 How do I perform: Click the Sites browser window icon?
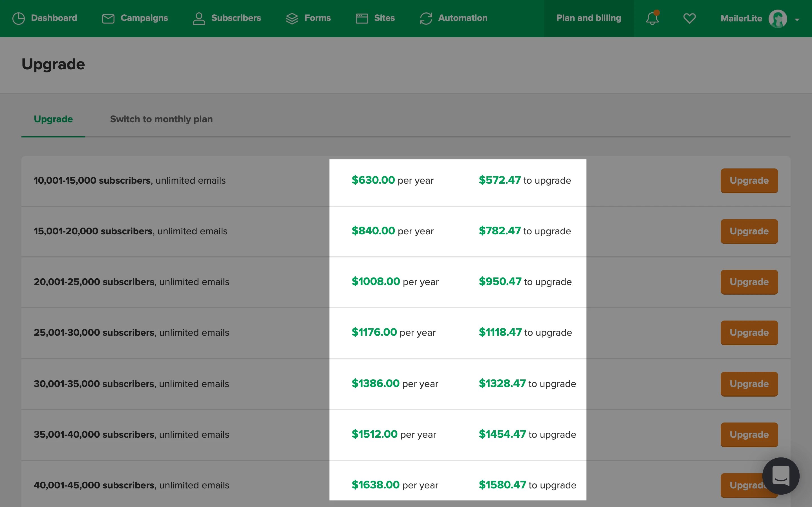(x=362, y=18)
